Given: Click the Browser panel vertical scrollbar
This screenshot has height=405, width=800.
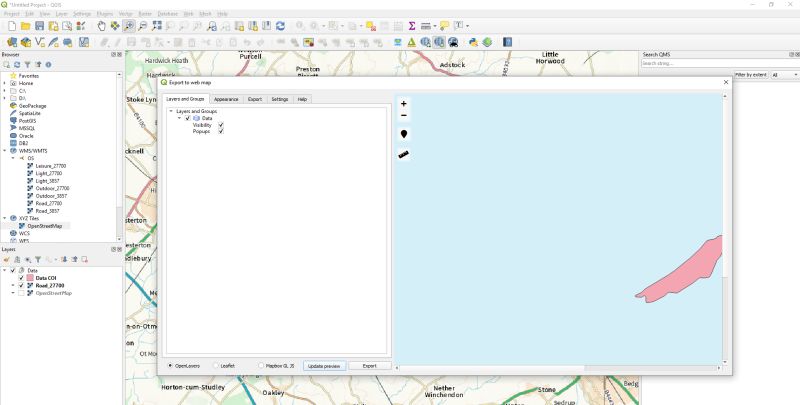Looking at the screenshot, I should click(x=120, y=156).
